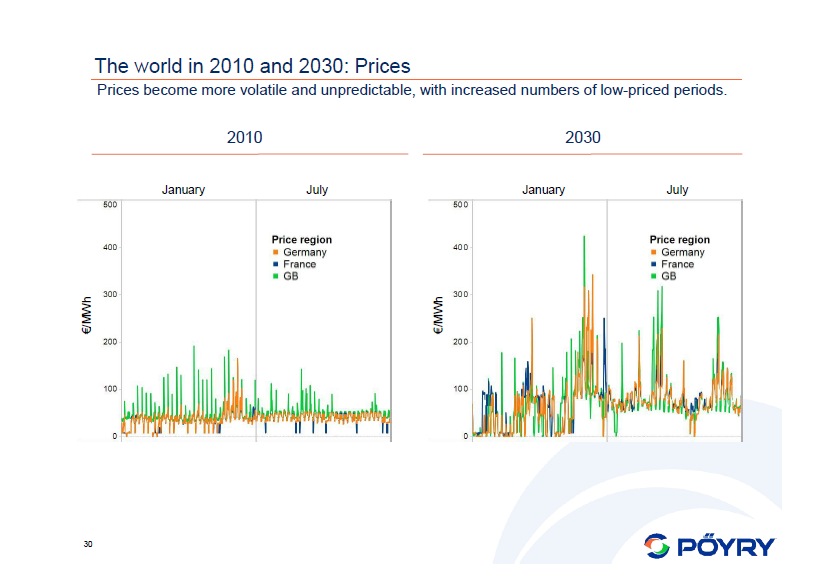Click the 'July' label above the 2010 chart
The image size is (832, 583).
(317, 190)
